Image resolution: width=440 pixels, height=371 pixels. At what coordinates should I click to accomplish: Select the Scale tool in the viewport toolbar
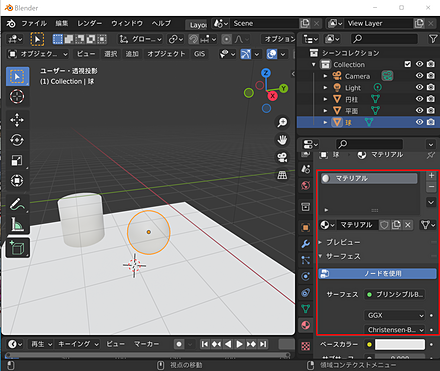(17, 160)
